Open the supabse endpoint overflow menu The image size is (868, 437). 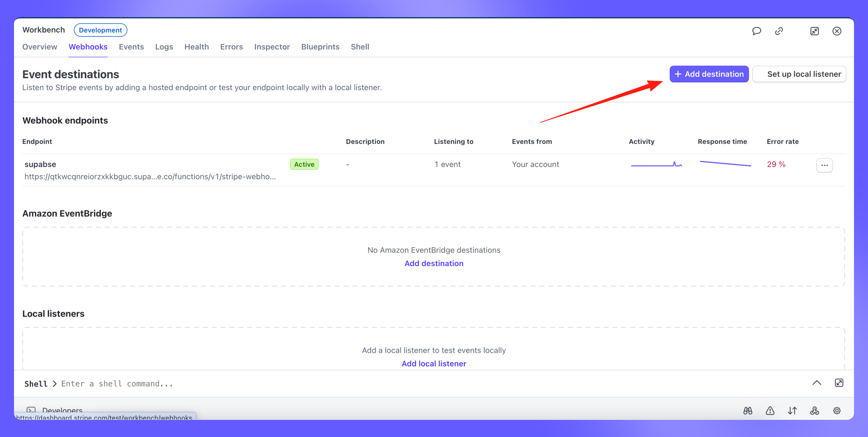[824, 165]
